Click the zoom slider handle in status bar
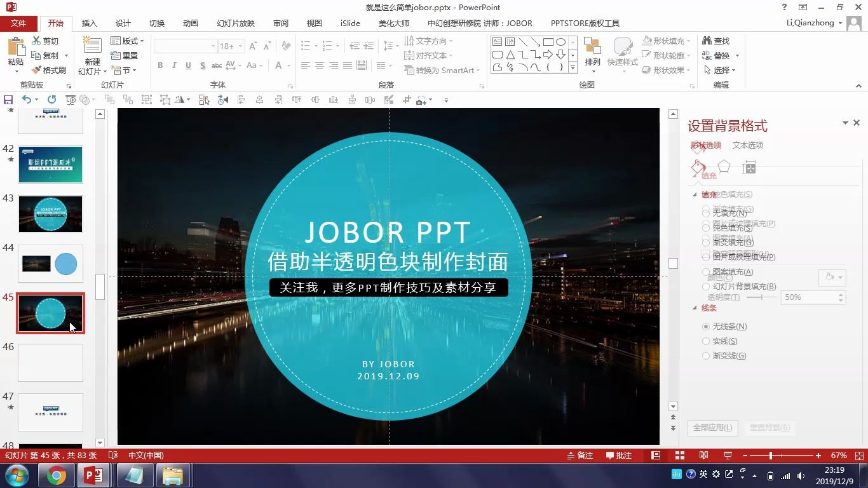Screen dimensions: 868x488 click(x=771, y=456)
